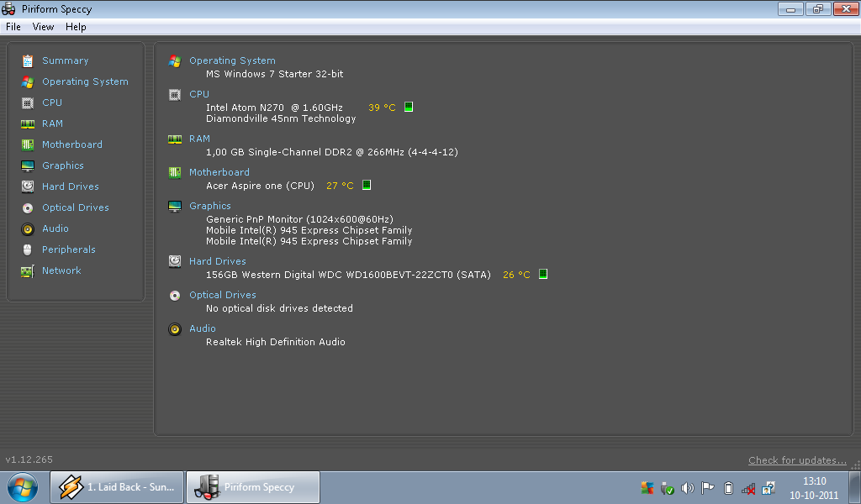The width and height of the screenshot is (861, 504).
Task: Open the File menu
Action: coord(13,27)
